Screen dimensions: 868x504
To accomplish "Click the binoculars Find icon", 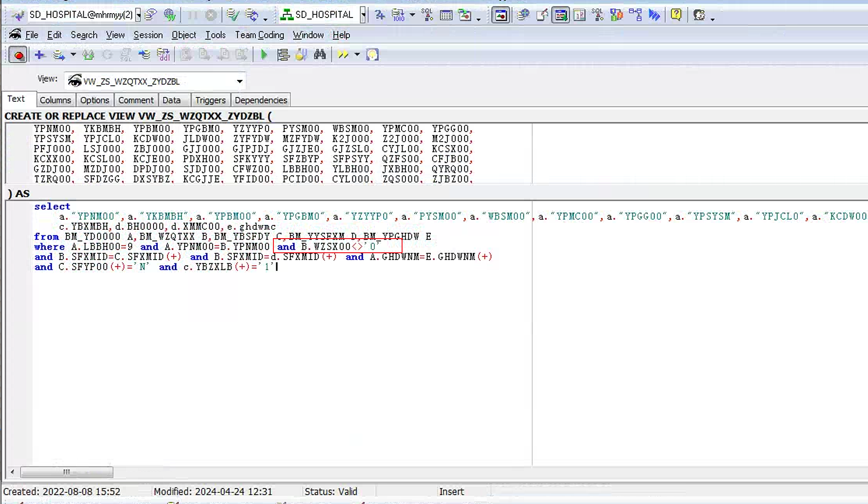I will coord(320,55).
